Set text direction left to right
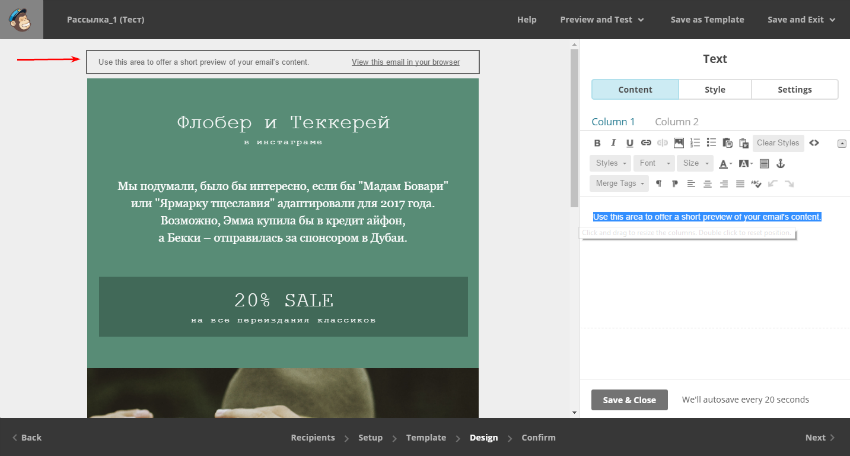This screenshot has width=850, height=456. pos(659,184)
